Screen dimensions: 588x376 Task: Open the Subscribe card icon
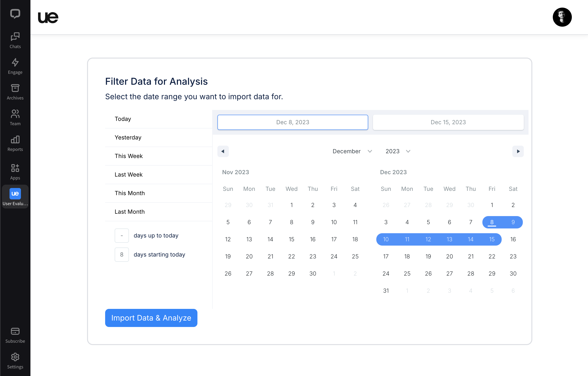tap(15, 331)
